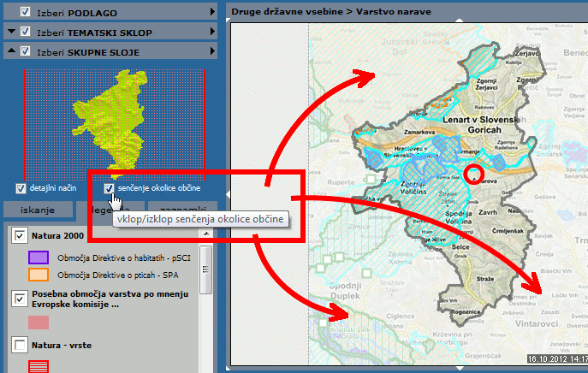This screenshot has width=588, height=373.
Task: Toggle the Izberi SKUPNE SLOJE checkbox
Action: [26, 52]
